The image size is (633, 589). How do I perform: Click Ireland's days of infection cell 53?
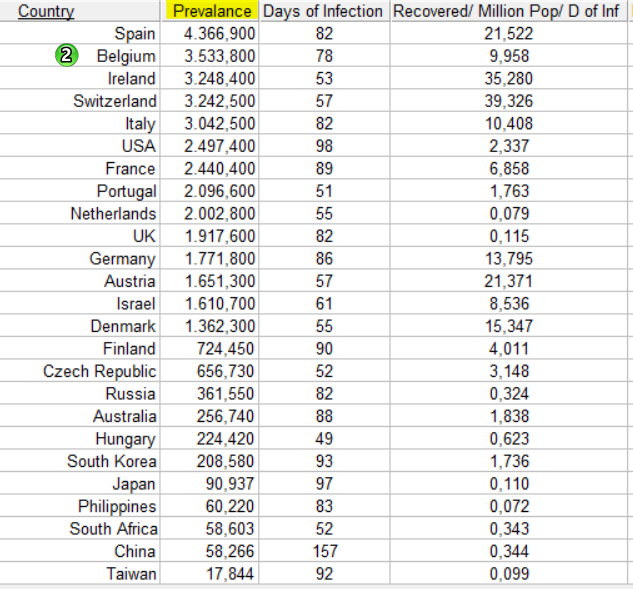324,78
